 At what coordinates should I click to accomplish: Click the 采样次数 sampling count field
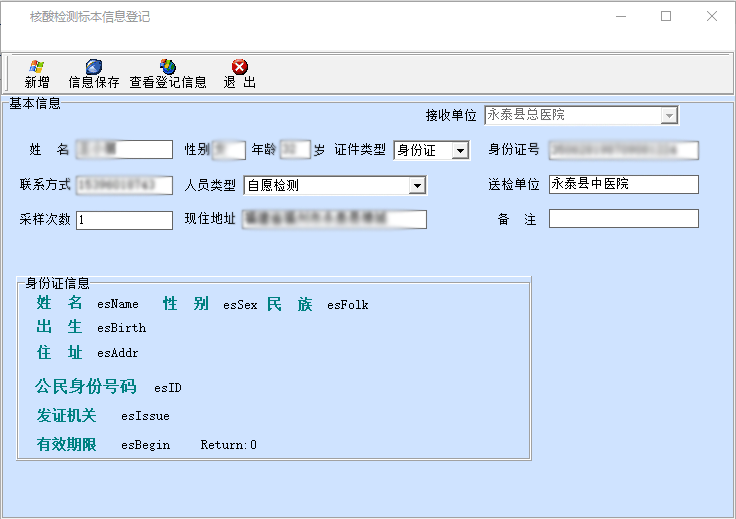point(124,220)
